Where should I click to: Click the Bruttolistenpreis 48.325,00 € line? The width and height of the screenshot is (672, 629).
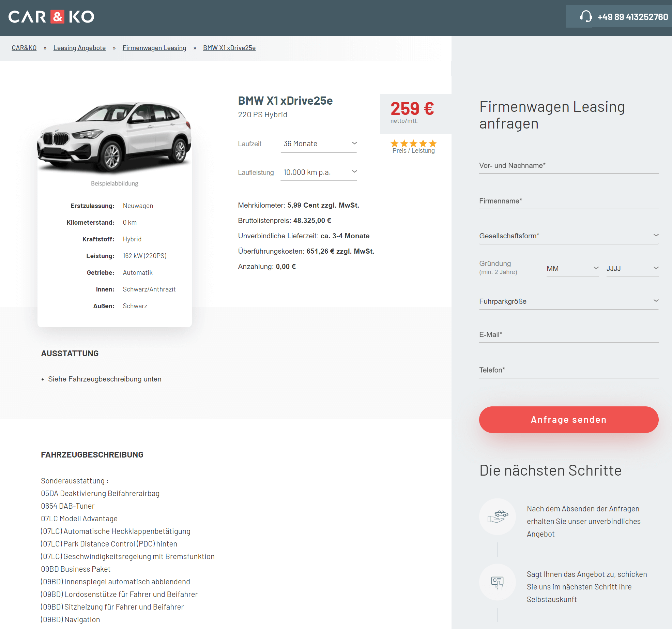(x=285, y=221)
